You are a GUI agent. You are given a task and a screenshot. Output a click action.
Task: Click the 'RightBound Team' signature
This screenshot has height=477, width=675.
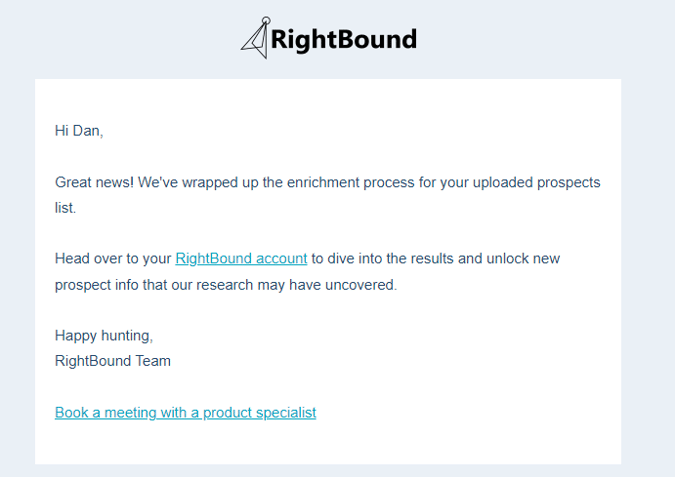coord(113,361)
